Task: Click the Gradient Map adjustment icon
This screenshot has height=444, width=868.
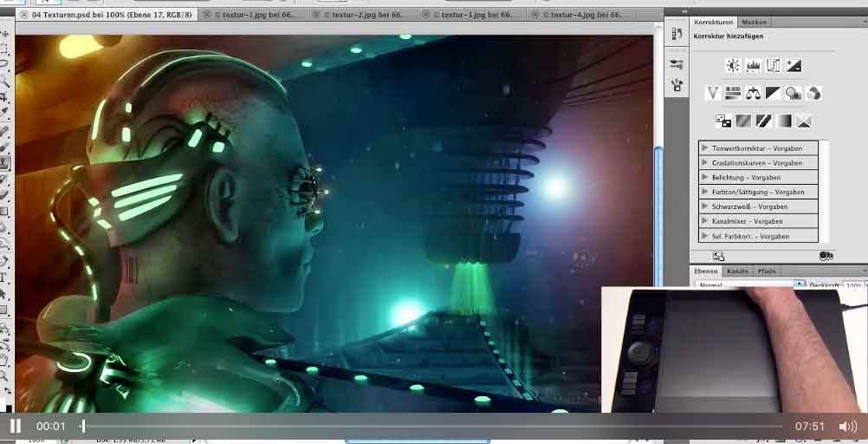Action: click(784, 121)
